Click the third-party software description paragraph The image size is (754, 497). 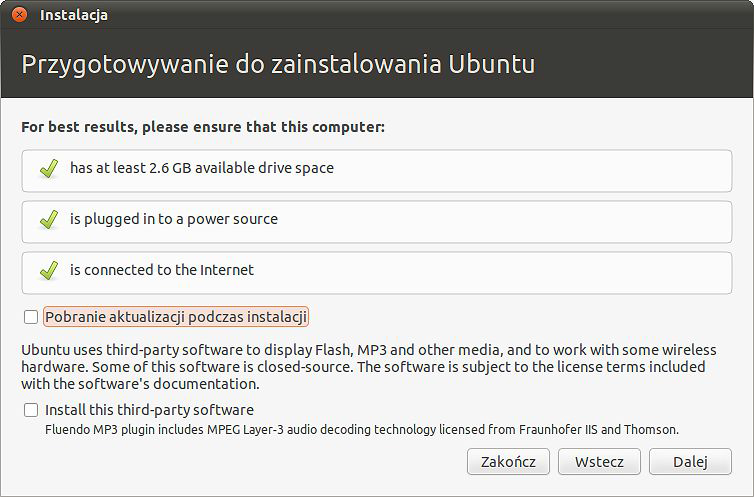pyautogui.click(x=369, y=367)
